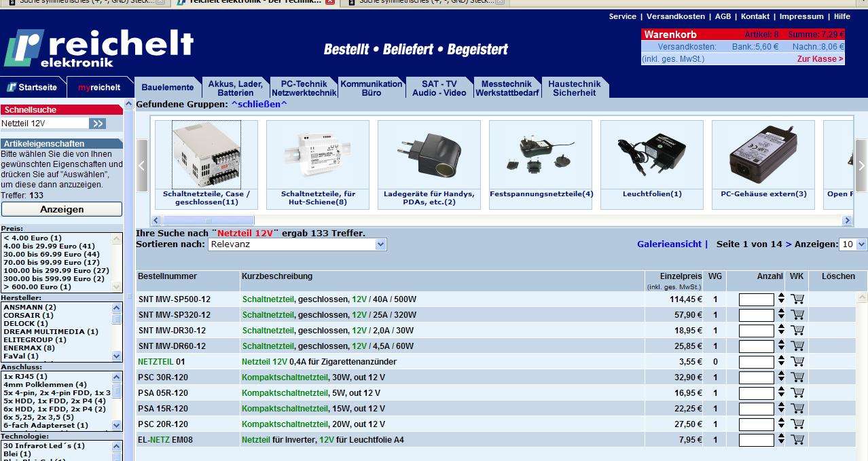Open Leuchtfolien group thumbnail
The height and width of the screenshot is (461, 868).
tap(652, 156)
